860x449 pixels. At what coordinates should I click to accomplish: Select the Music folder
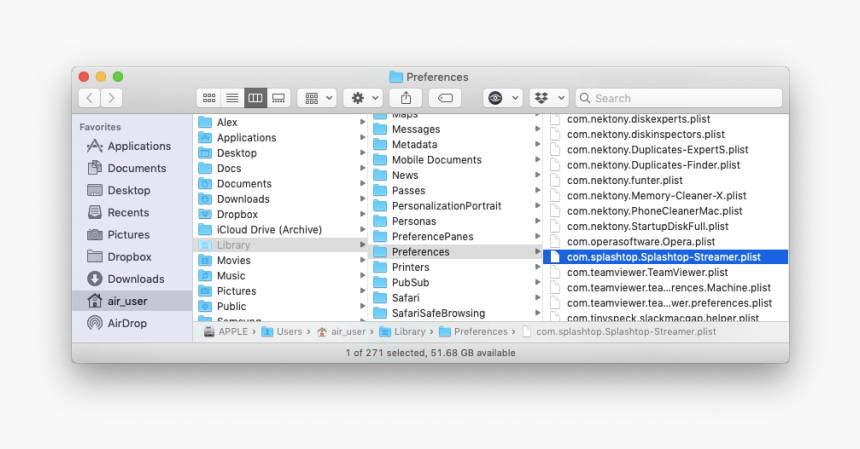[x=281, y=276]
